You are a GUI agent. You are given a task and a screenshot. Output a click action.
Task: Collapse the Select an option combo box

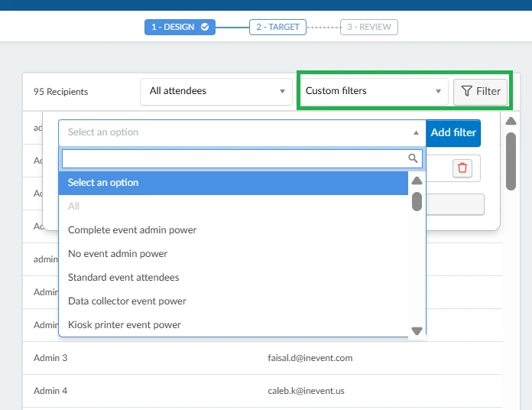pos(242,132)
